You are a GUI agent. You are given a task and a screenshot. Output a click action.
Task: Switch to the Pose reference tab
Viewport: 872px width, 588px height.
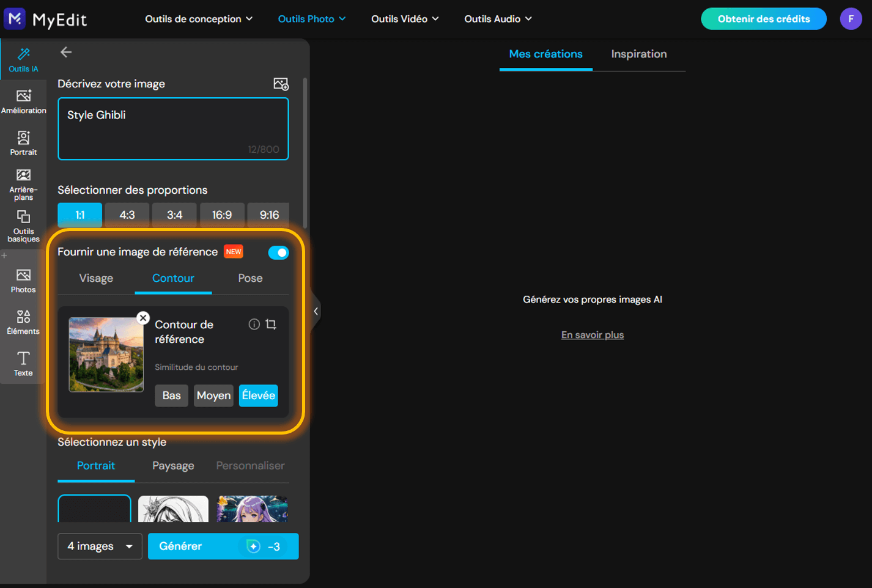point(250,278)
